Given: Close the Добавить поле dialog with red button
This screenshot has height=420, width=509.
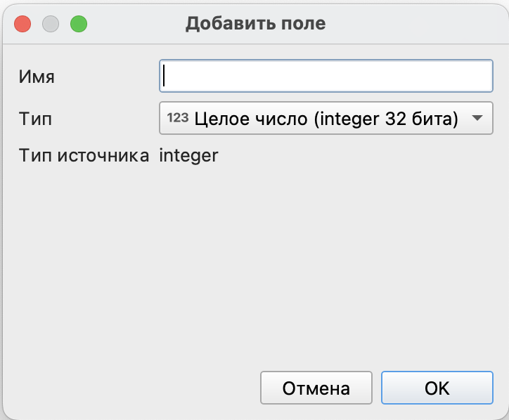Looking at the screenshot, I should click(22, 23).
